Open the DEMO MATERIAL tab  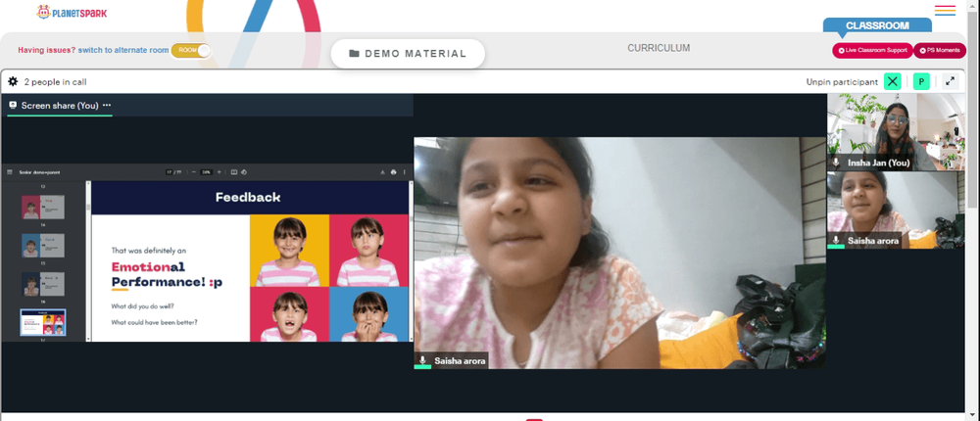408,54
